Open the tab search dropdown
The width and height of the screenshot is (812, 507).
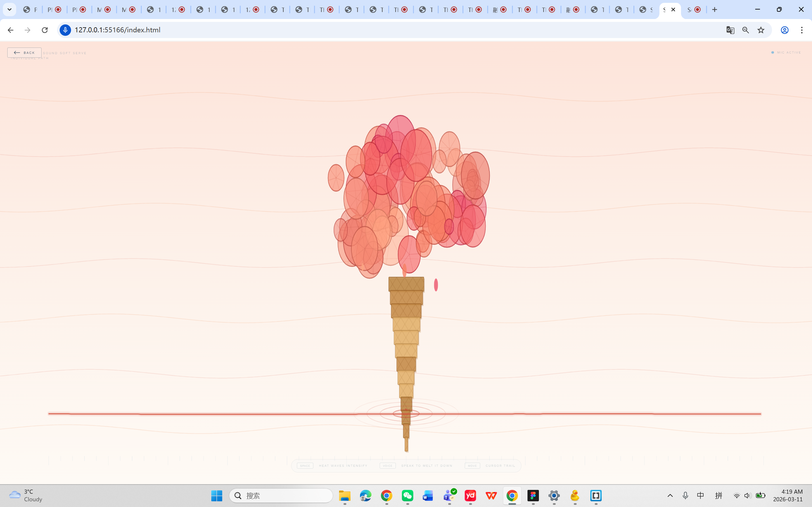(x=9, y=10)
